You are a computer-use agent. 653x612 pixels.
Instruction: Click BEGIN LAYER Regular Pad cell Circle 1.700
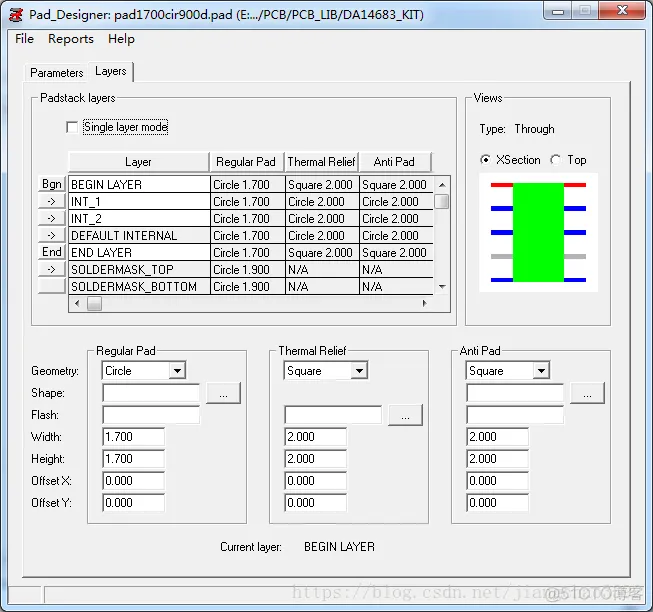[247, 184]
